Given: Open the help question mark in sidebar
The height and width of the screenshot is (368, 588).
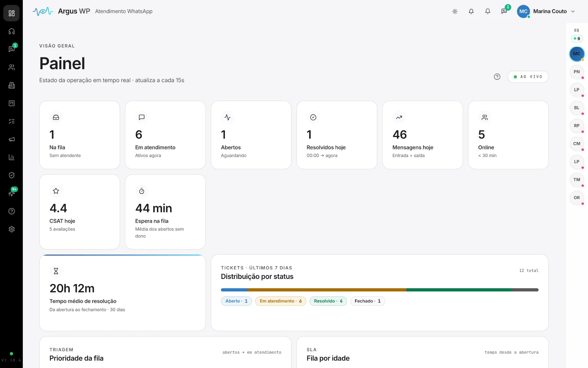Looking at the screenshot, I should (x=11, y=211).
